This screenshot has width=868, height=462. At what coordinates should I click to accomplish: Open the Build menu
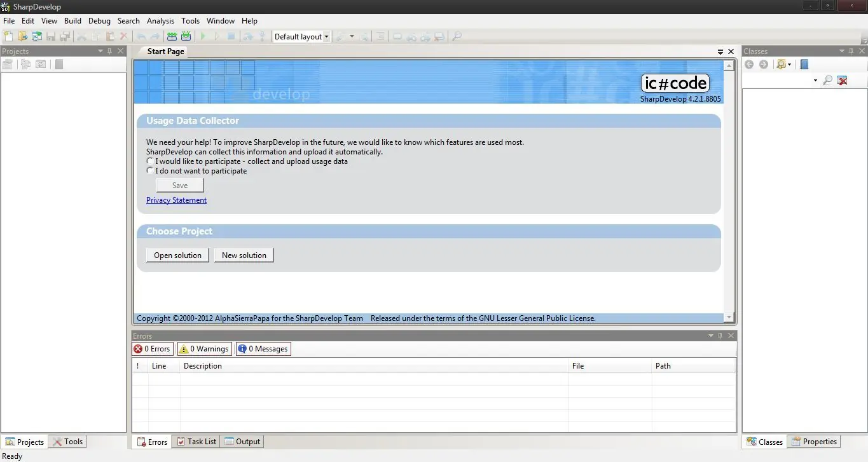[72, 21]
